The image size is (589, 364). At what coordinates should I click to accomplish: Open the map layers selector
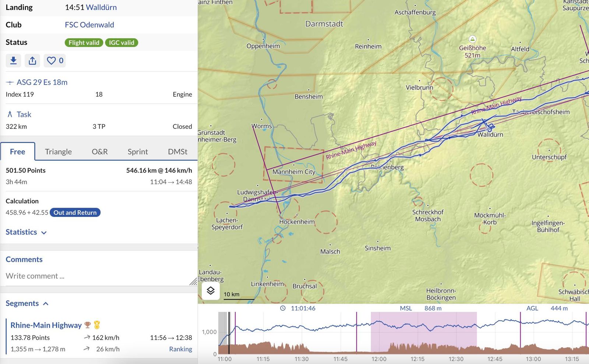point(211,291)
